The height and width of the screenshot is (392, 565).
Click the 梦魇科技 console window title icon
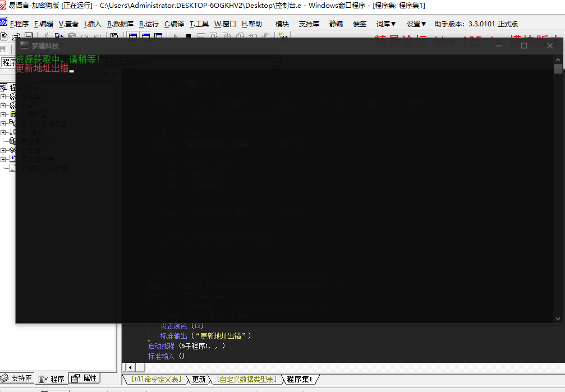(24, 45)
